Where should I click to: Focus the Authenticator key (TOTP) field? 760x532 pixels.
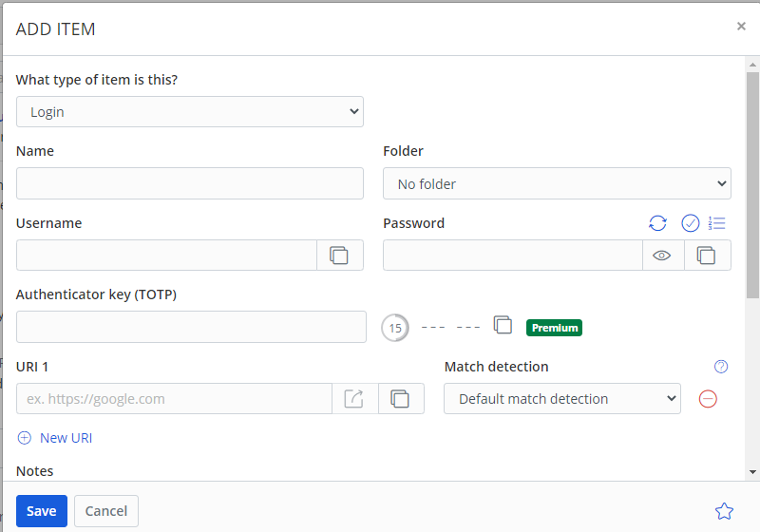pyautogui.click(x=192, y=327)
